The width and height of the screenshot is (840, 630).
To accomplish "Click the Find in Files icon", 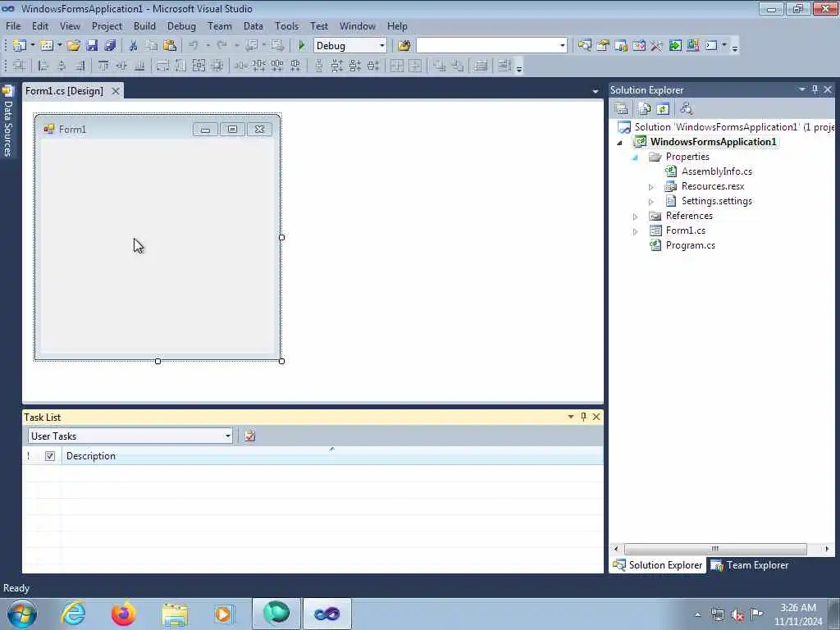I will click(404, 46).
